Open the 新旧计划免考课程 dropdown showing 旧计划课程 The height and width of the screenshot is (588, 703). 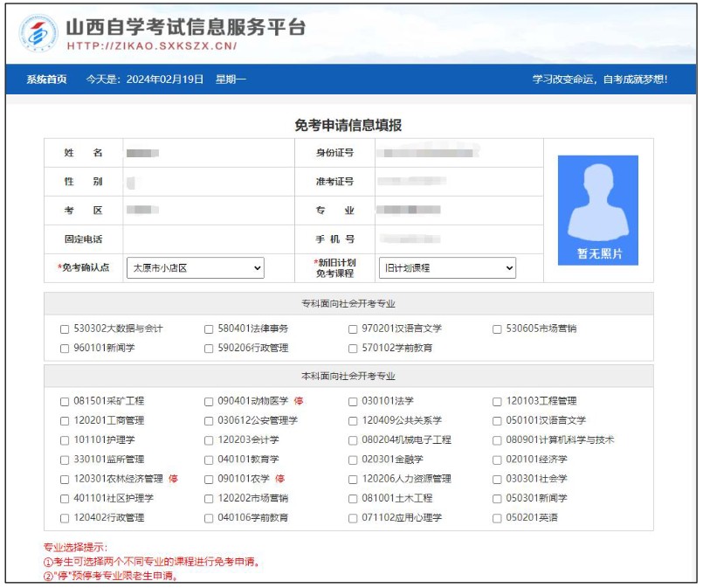(447, 267)
